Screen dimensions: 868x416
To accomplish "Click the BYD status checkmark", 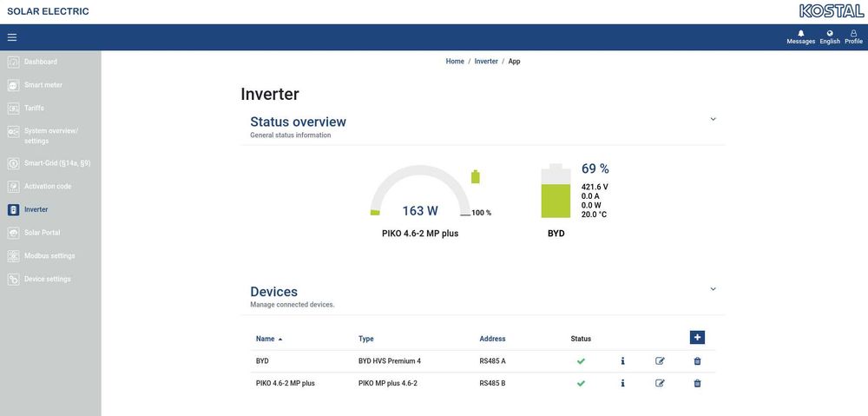I will pyautogui.click(x=581, y=361).
